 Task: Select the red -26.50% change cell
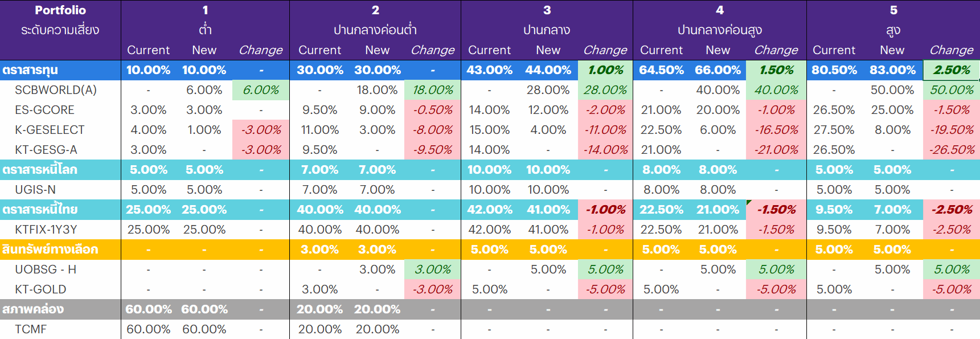point(952,150)
